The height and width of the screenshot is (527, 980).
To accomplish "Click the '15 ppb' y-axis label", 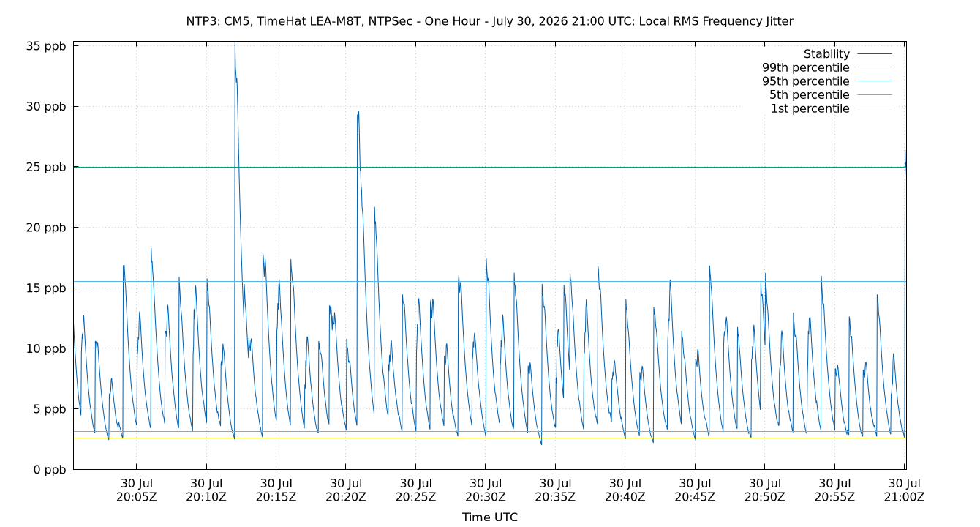I will point(45,288).
